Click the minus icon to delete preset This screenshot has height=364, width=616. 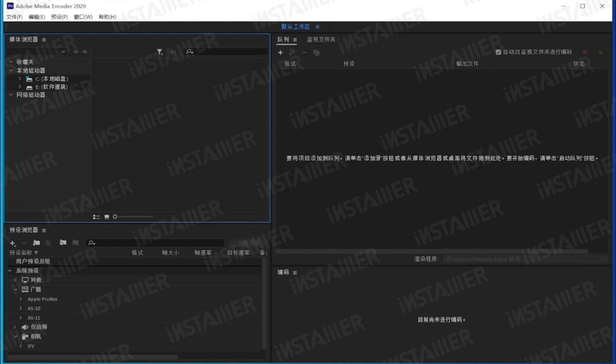24,243
